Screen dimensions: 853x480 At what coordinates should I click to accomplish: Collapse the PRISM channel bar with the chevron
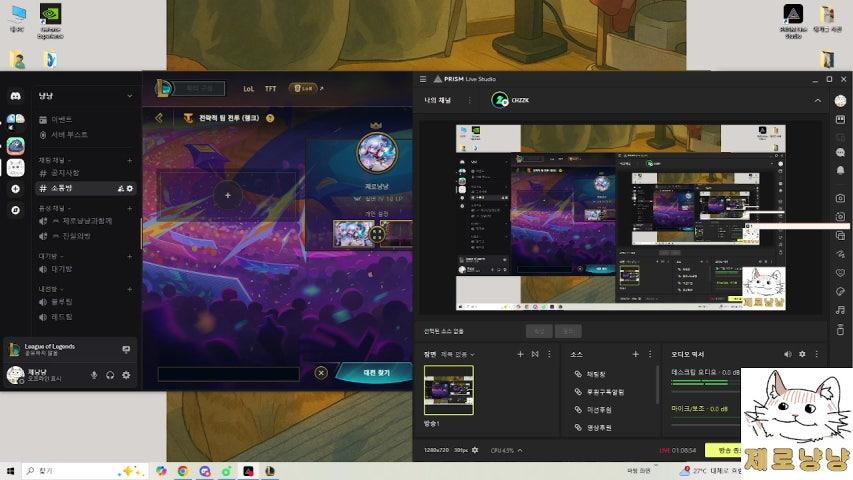click(818, 101)
